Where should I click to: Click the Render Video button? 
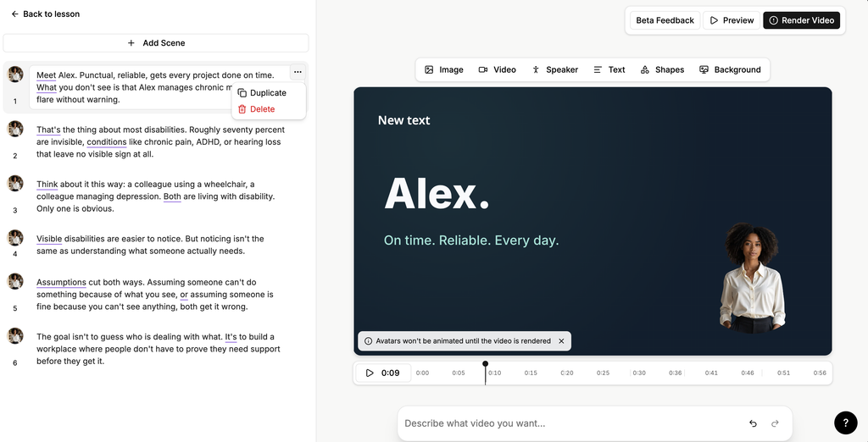click(x=802, y=20)
